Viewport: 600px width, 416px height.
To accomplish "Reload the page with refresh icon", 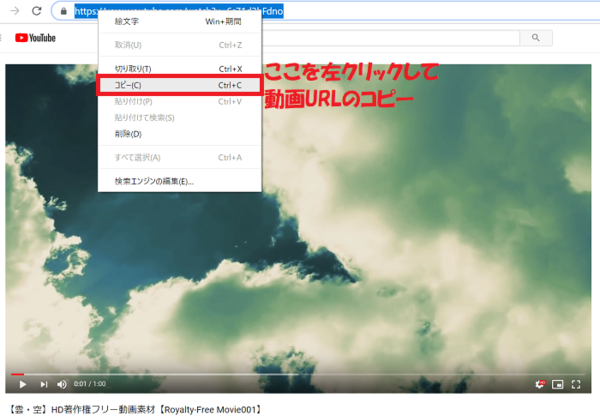I will click(x=37, y=11).
